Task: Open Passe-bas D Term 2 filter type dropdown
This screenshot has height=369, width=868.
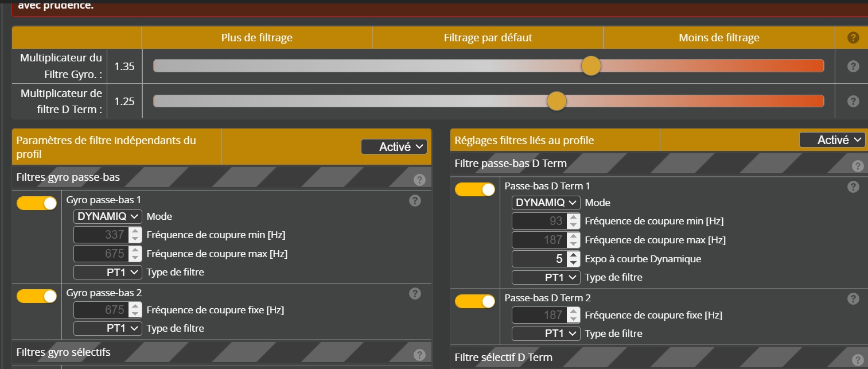Action: pos(546,333)
